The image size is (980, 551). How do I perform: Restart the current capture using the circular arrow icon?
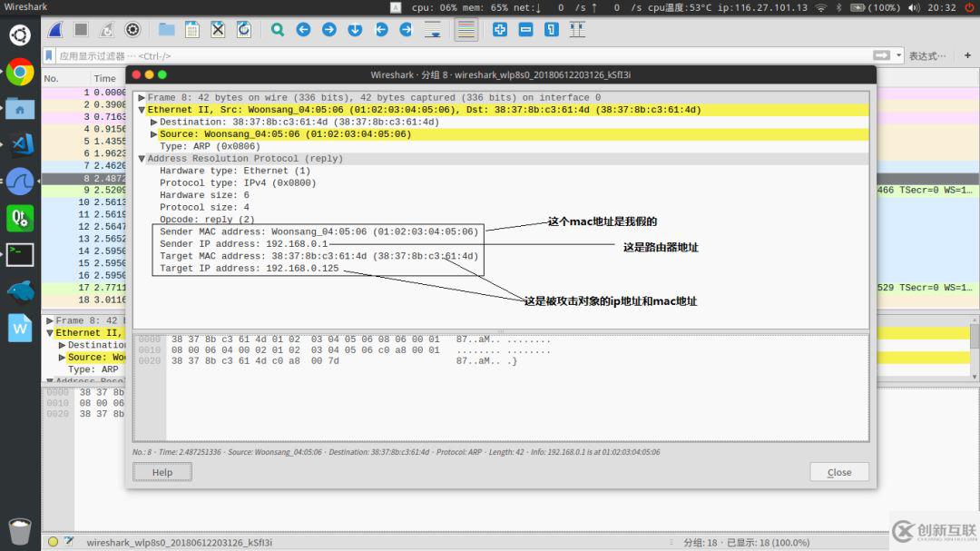click(x=108, y=29)
